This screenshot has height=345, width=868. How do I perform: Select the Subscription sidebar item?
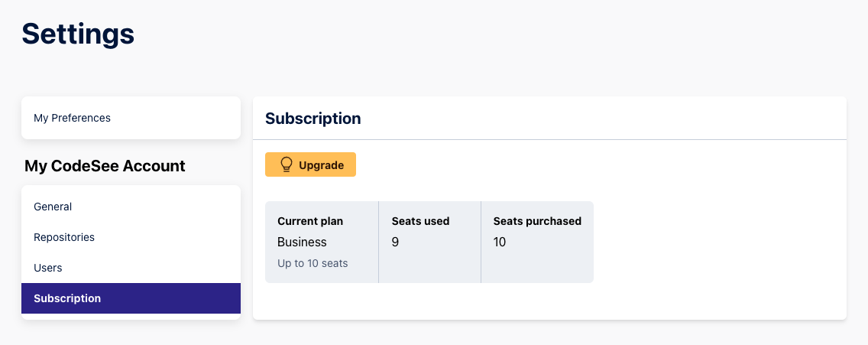tap(67, 298)
